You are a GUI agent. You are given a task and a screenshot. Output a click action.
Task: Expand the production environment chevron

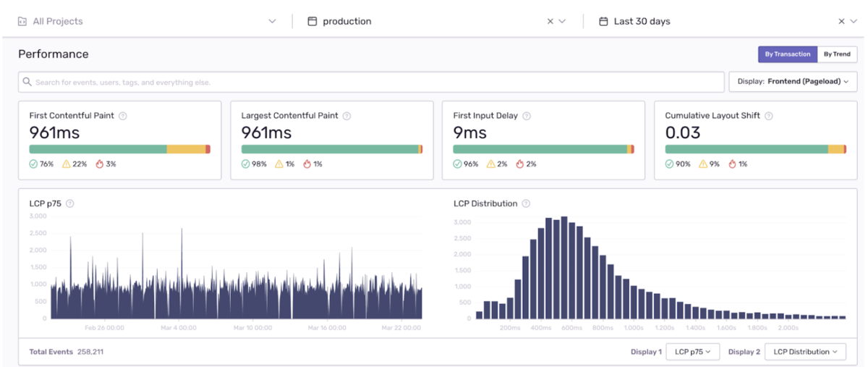(562, 22)
